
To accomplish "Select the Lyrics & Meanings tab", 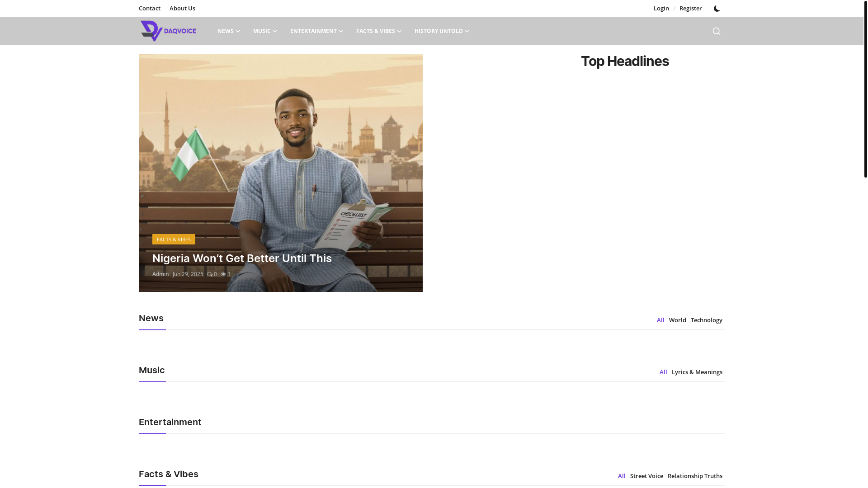I will tap(697, 372).
